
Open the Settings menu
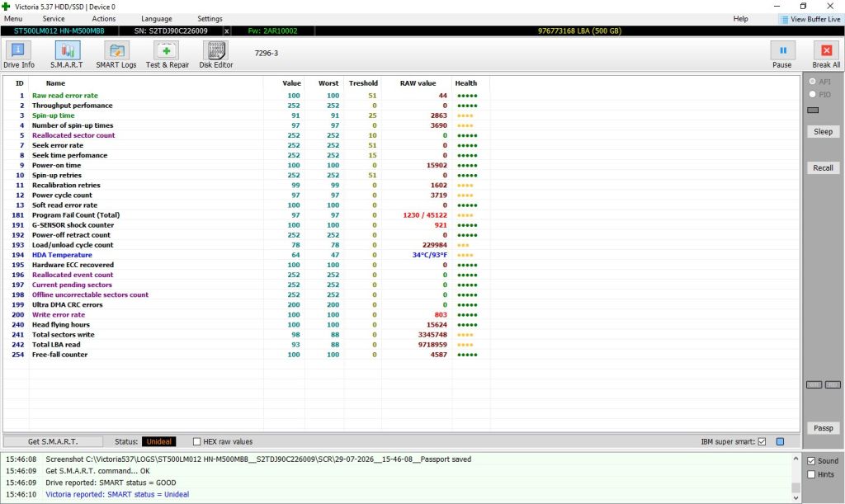pos(210,19)
